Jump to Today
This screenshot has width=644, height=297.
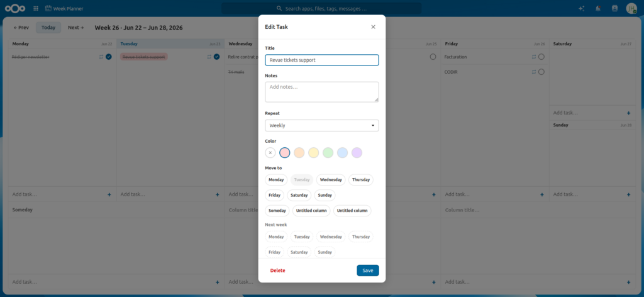tap(48, 28)
